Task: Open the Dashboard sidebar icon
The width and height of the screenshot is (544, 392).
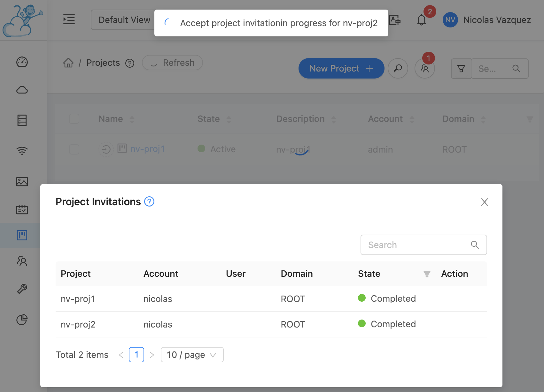Action: [x=22, y=62]
